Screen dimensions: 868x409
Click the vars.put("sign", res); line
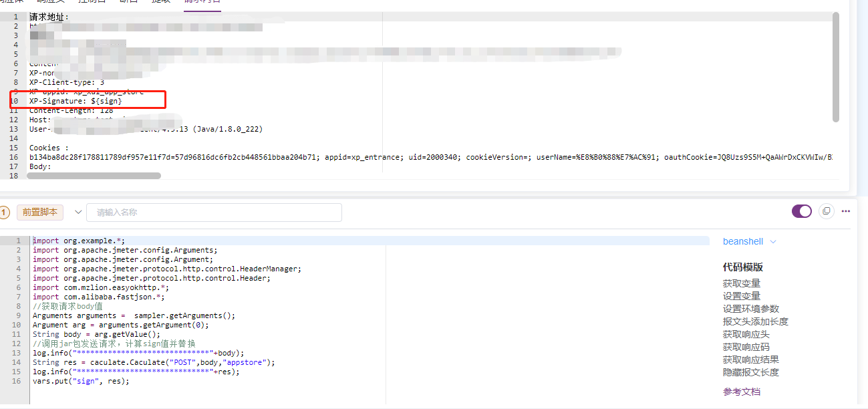click(x=81, y=381)
